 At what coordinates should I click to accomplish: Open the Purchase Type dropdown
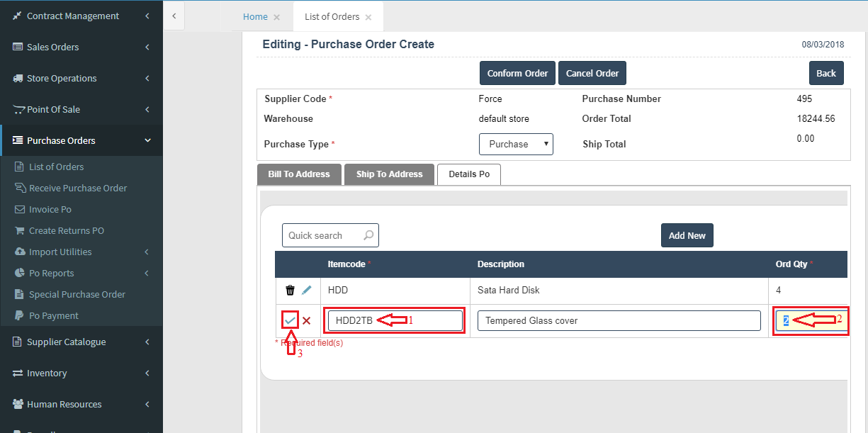click(516, 144)
